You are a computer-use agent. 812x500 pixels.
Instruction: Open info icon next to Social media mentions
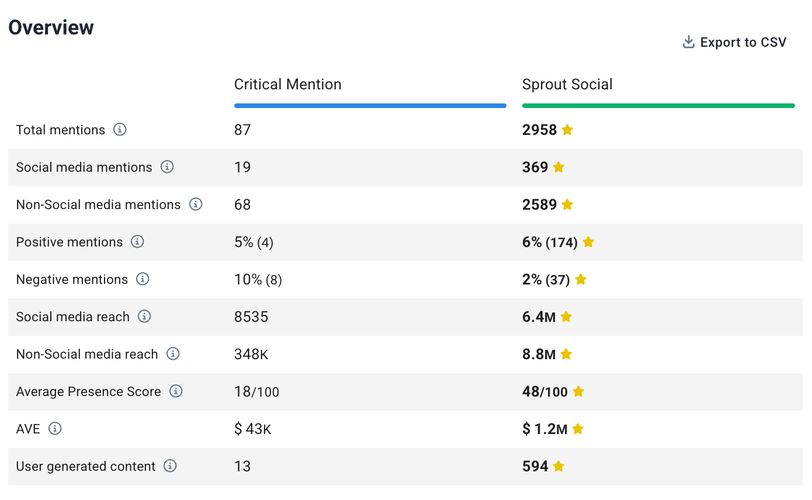[x=167, y=167]
